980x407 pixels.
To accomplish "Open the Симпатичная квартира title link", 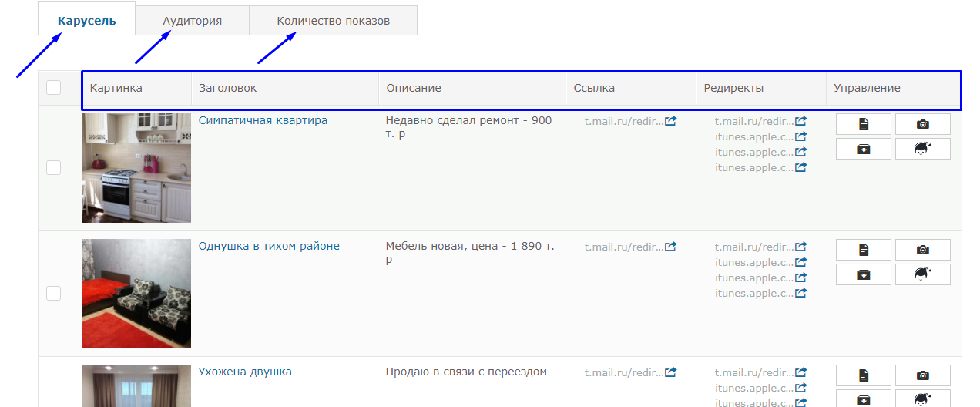I will coord(263,120).
